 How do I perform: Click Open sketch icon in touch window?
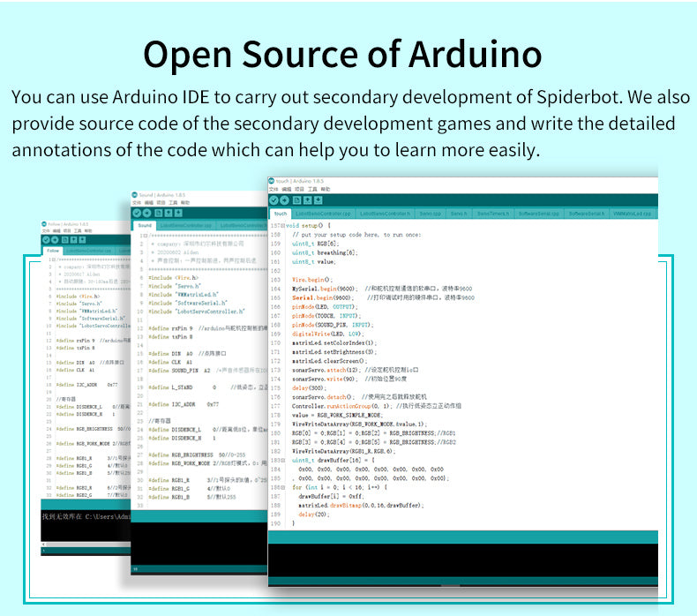(x=308, y=201)
